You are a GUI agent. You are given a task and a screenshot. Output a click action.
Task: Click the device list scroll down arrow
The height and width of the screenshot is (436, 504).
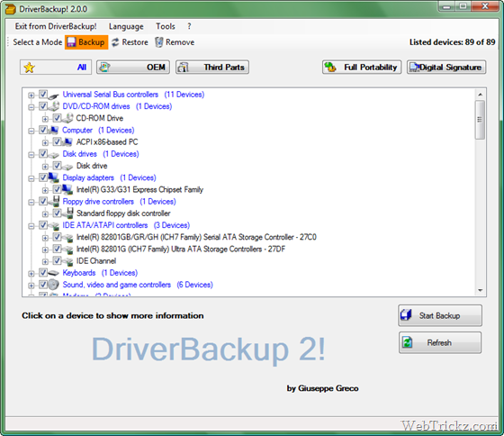tap(481, 290)
